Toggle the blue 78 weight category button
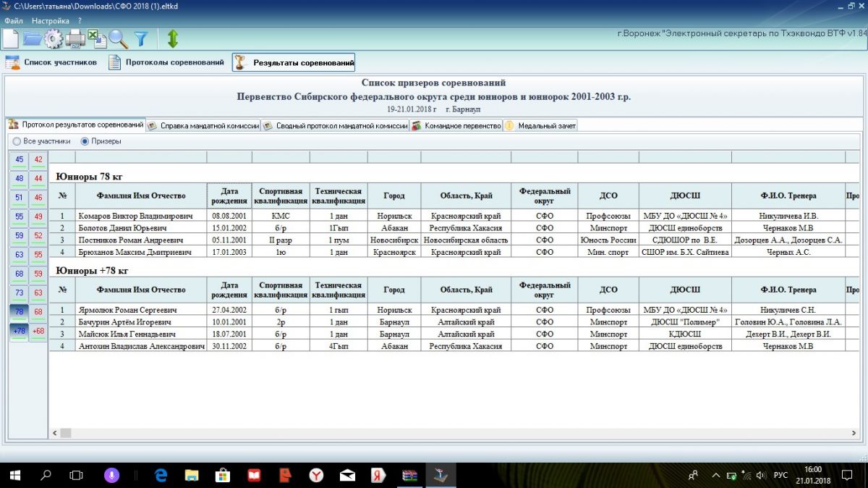The height and width of the screenshot is (488, 868). click(x=19, y=311)
